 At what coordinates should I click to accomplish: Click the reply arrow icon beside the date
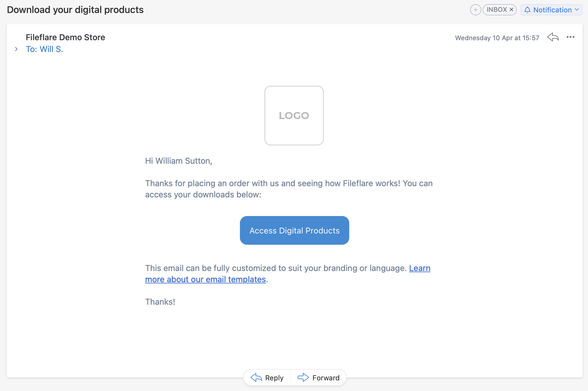pos(553,37)
